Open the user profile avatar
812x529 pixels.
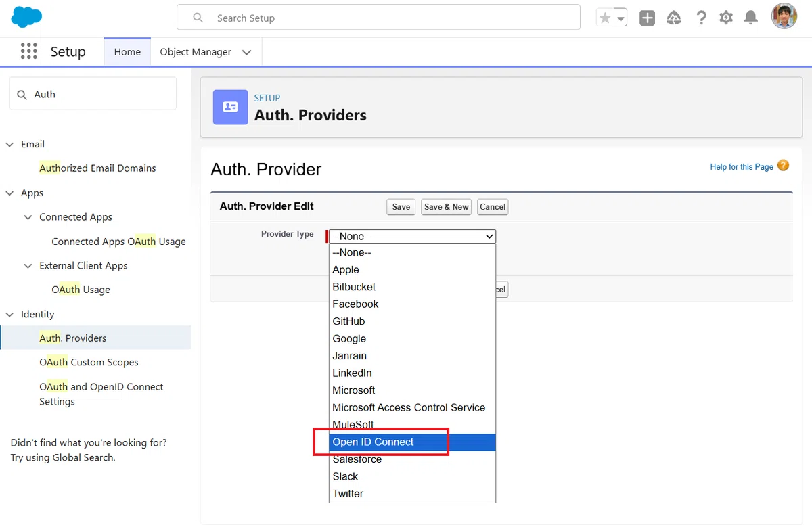[x=784, y=17]
